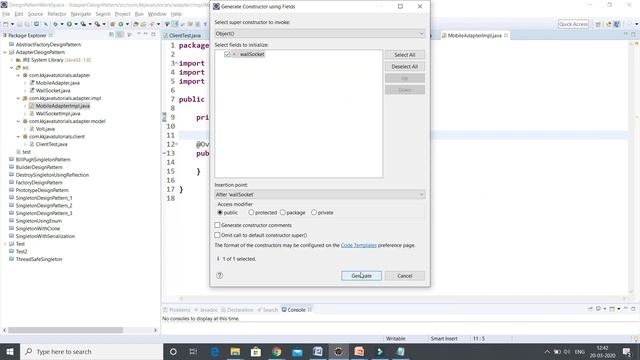Viewport: 640px width, 360px height.
Task: Toggle the wallSocket field checkbox
Action: coord(227,54)
